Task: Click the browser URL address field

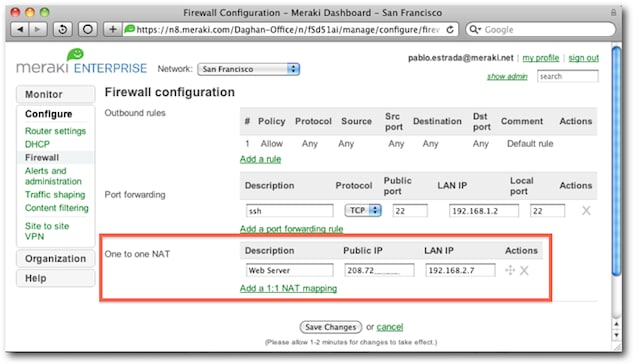Action: [288, 30]
